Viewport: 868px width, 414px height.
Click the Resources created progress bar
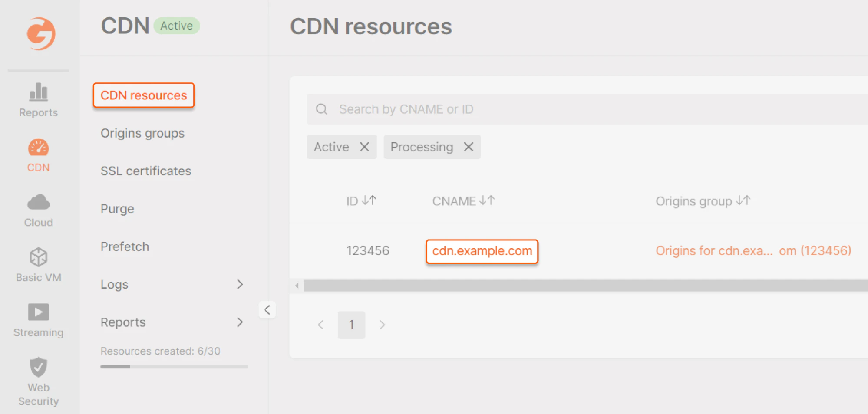(x=174, y=366)
